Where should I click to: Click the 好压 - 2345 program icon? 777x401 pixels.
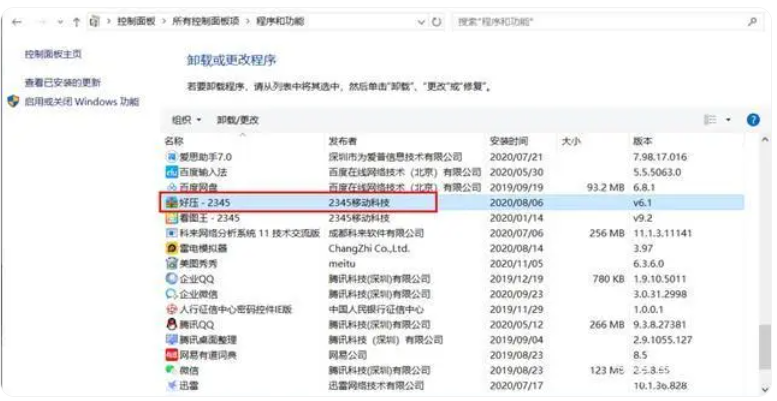point(171,202)
